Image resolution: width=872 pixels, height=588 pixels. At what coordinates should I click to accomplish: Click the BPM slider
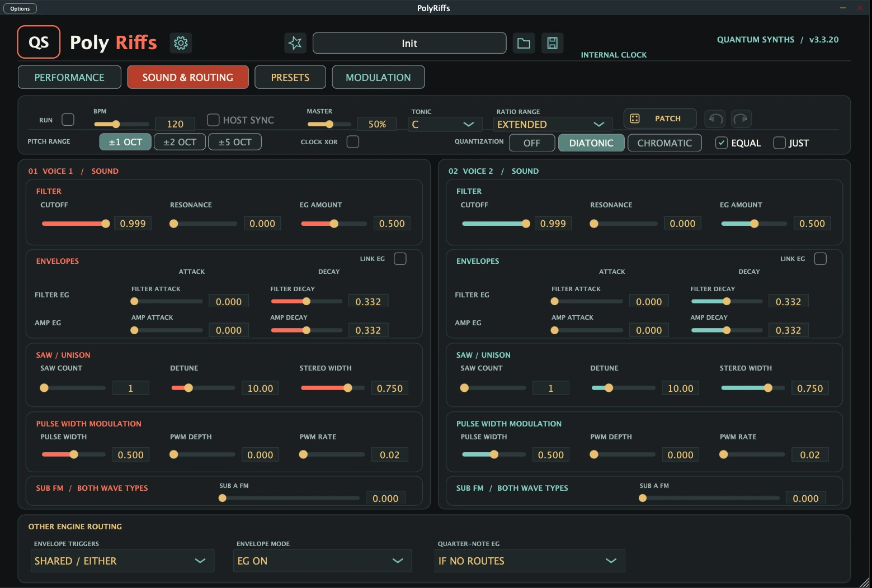pos(121,124)
